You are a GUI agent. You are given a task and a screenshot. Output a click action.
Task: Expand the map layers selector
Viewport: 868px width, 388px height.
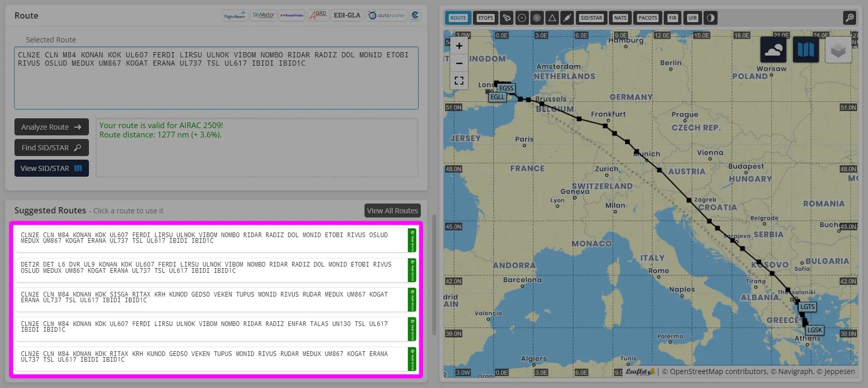tap(838, 50)
